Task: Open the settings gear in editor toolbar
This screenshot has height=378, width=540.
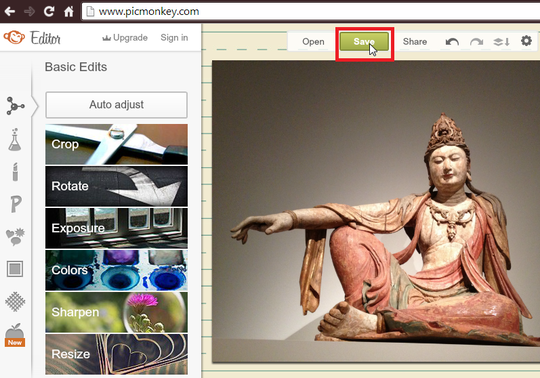Action: click(526, 41)
